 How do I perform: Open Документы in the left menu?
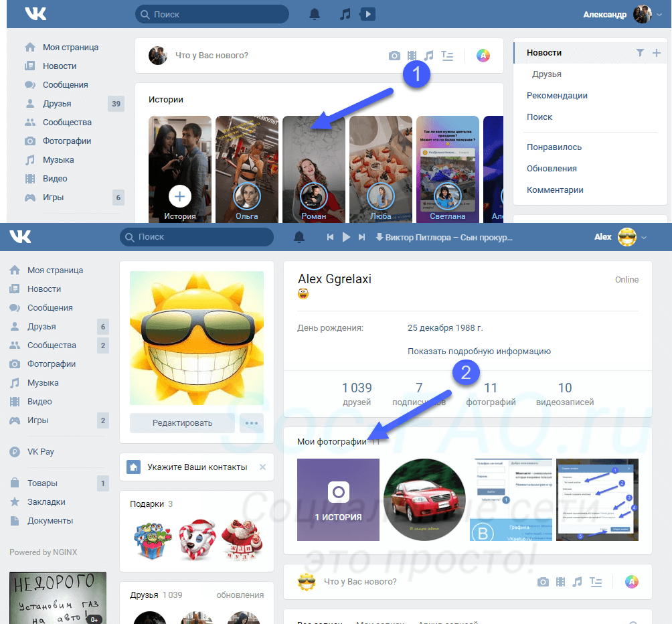(50, 521)
